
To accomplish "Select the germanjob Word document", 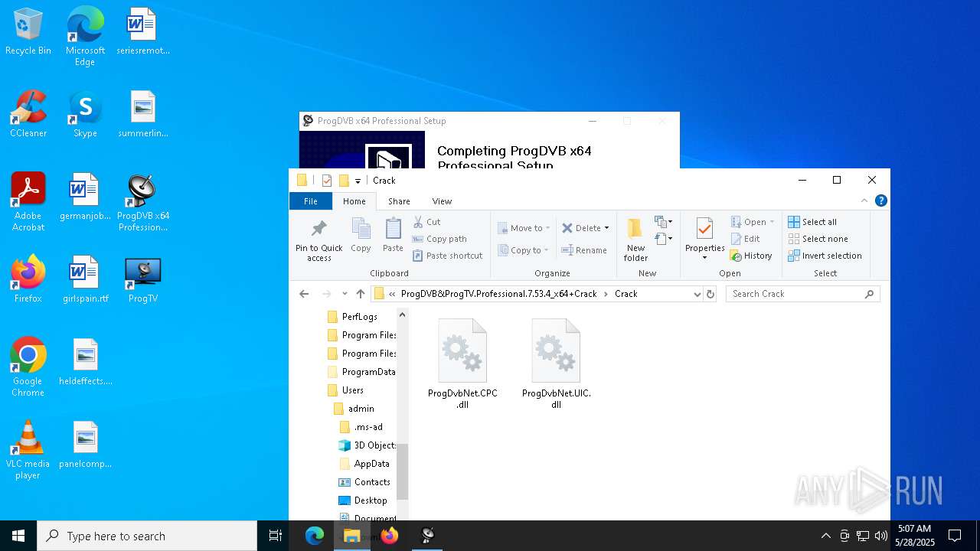I will pyautogui.click(x=85, y=197).
